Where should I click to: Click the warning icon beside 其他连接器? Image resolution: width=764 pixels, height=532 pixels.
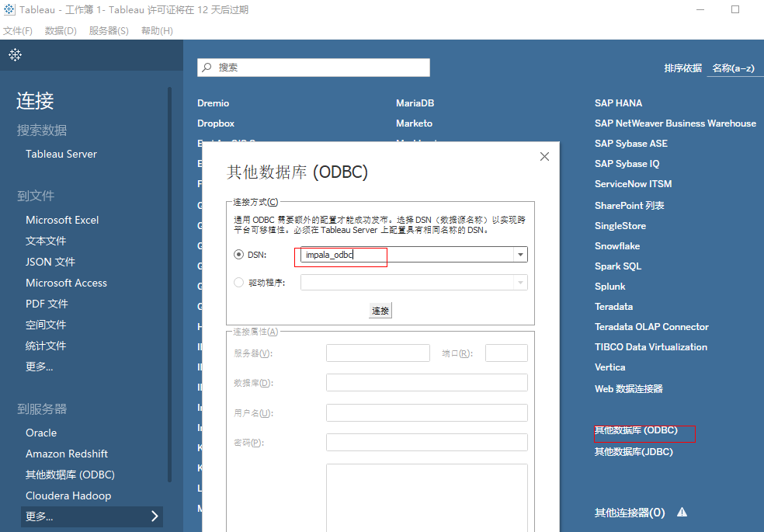pyautogui.click(x=682, y=512)
